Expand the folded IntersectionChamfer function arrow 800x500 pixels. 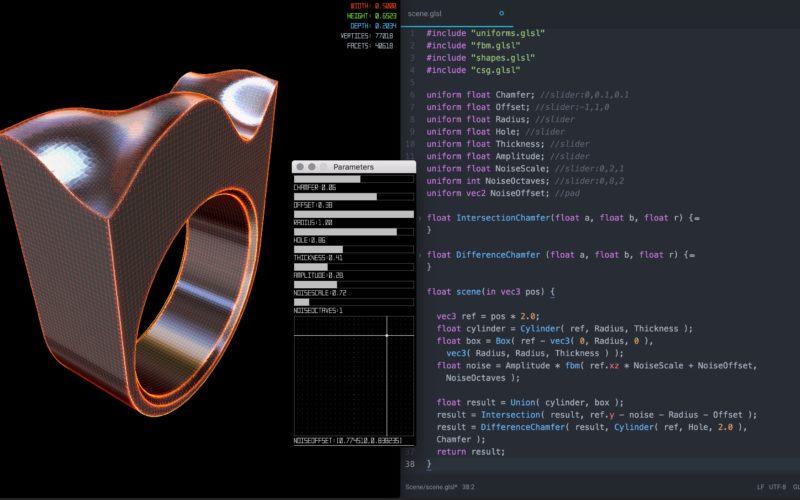coord(419,218)
